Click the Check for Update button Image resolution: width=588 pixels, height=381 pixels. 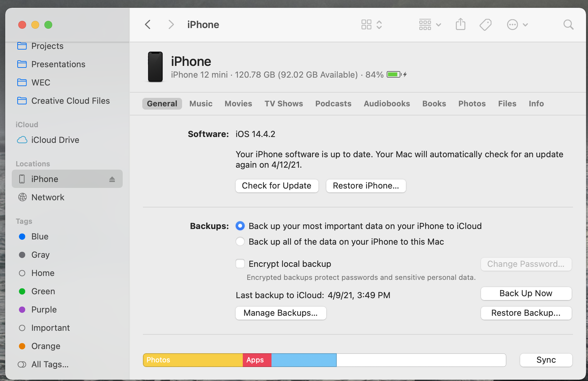[277, 186]
